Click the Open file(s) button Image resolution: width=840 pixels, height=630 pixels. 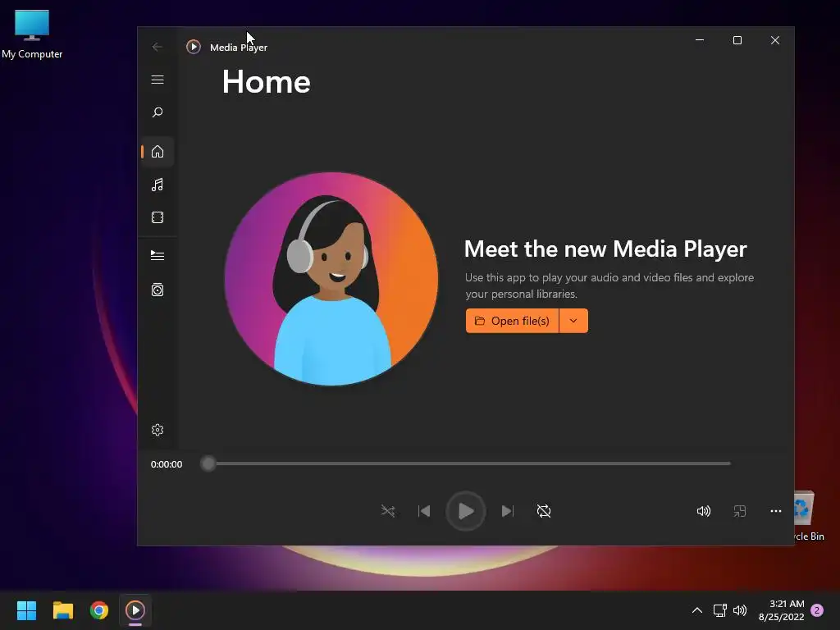pyautogui.click(x=512, y=321)
